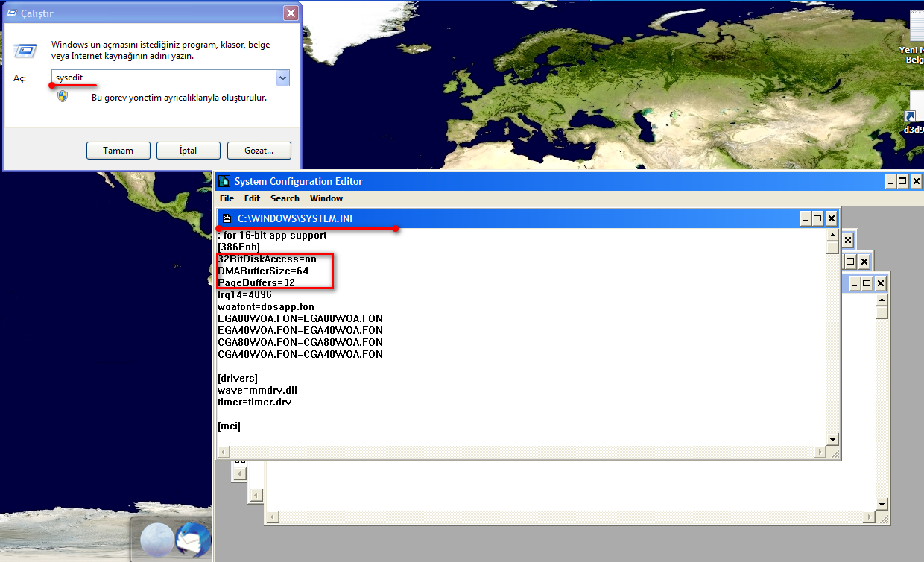Click down arrow of rearmost child window scrollbar
The width and height of the screenshot is (924, 562).
click(882, 505)
